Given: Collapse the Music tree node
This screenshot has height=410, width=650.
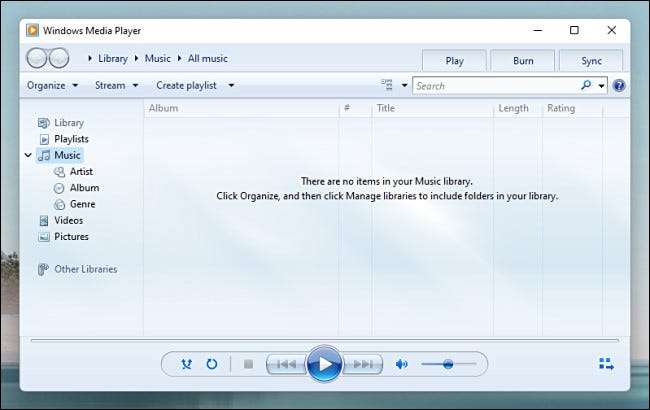Looking at the screenshot, I should point(28,155).
